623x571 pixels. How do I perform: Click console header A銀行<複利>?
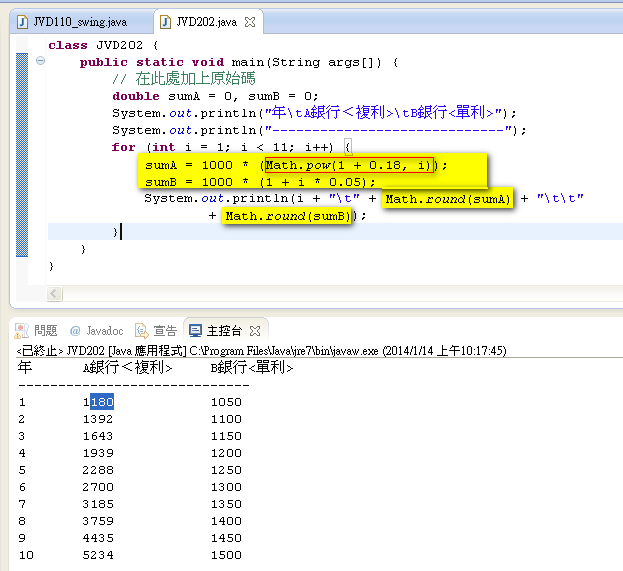click(x=128, y=368)
